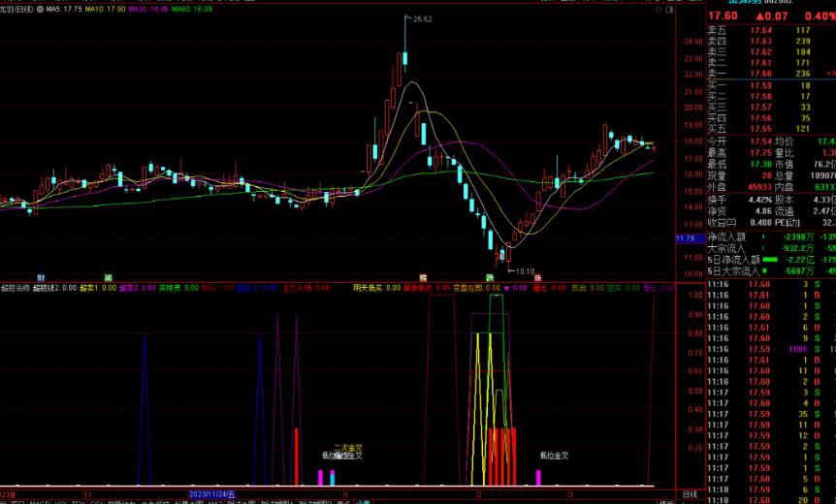Open the green 调 info marker below the candlesticks
836x504 pixels.
click(109, 277)
